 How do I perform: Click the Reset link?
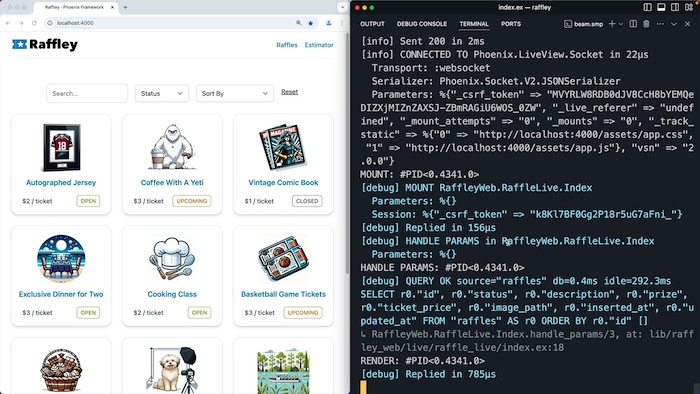289,91
